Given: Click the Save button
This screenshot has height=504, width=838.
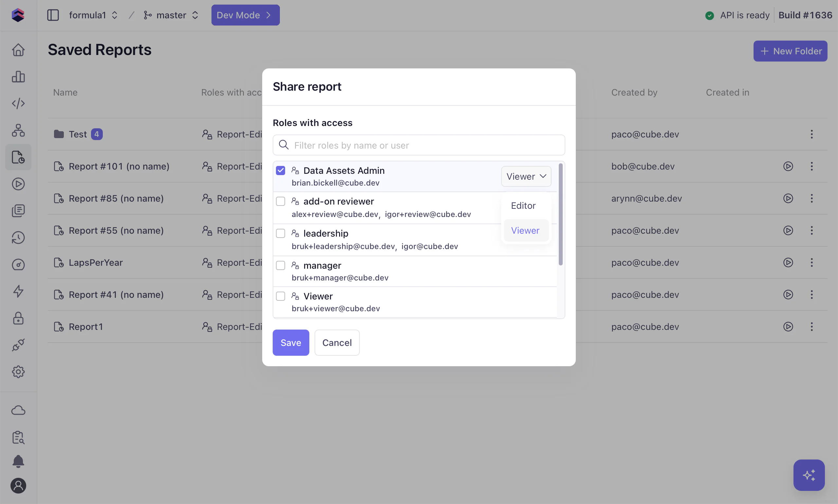Looking at the screenshot, I should 290,342.
